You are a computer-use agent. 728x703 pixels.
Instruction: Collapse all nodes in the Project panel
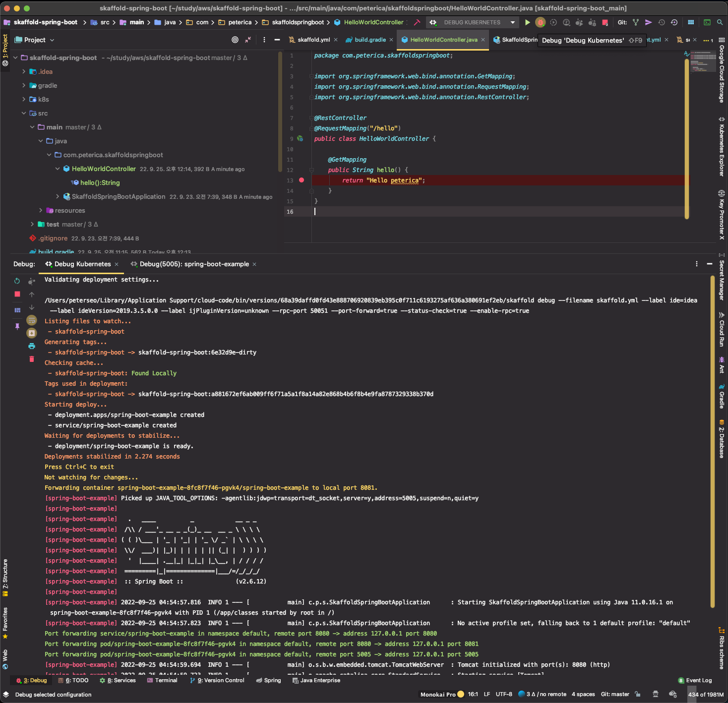click(248, 40)
